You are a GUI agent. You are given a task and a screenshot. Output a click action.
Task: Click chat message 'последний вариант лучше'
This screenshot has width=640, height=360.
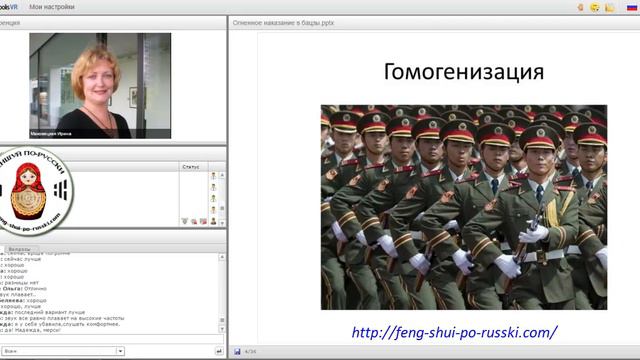click(x=49, y=312)
